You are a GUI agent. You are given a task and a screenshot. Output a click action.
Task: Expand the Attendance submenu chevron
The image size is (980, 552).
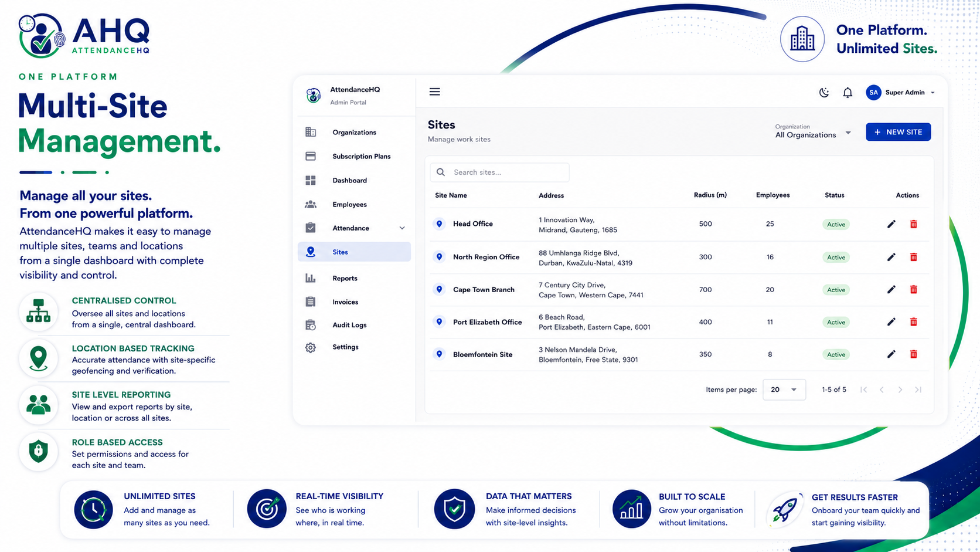(402, 228)
